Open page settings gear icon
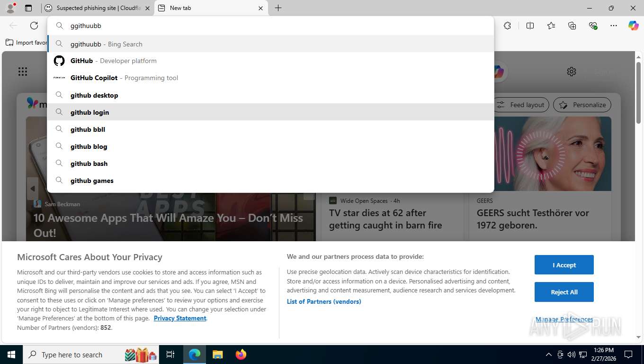This screenshot has height=364, width=644. [572, 72]
